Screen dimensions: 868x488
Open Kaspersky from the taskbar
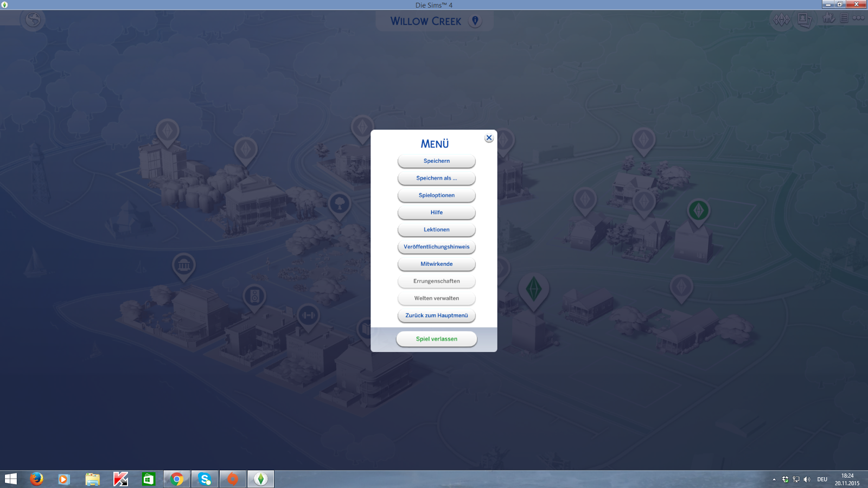pyautogui.click(x=120, y=479)
